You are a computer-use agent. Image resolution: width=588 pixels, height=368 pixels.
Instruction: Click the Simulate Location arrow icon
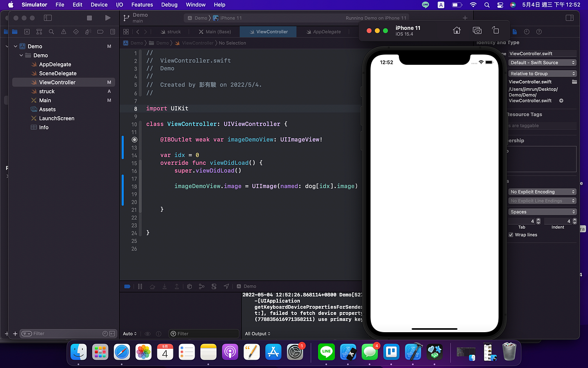(x=226, y=286)
